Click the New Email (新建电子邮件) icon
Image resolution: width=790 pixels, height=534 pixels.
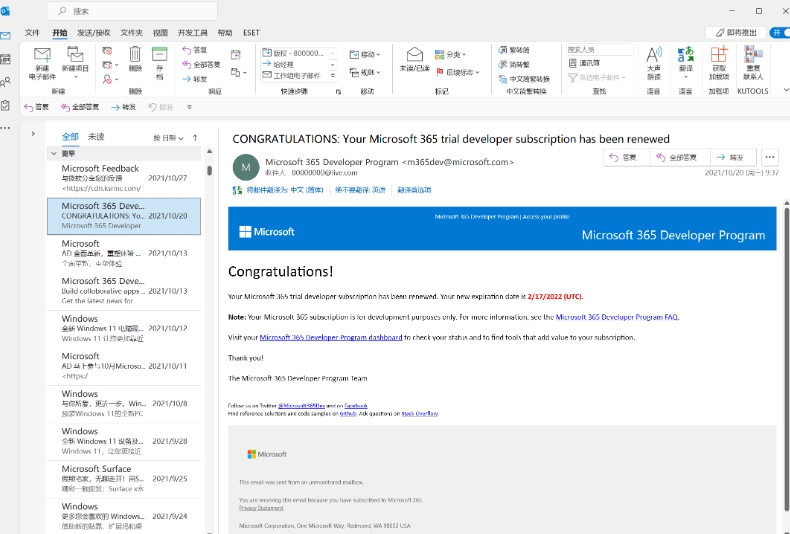42,54
